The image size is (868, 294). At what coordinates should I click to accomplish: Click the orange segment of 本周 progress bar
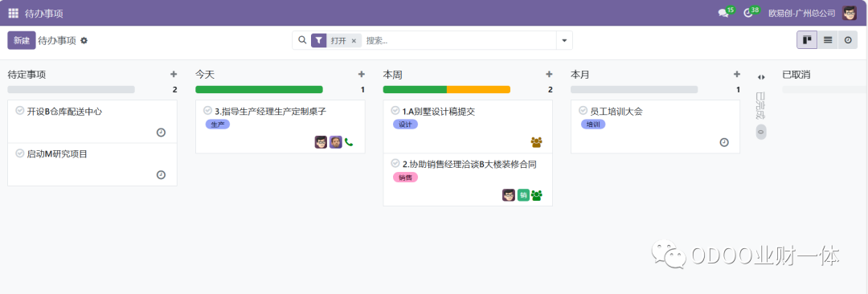tap(478, 90)
